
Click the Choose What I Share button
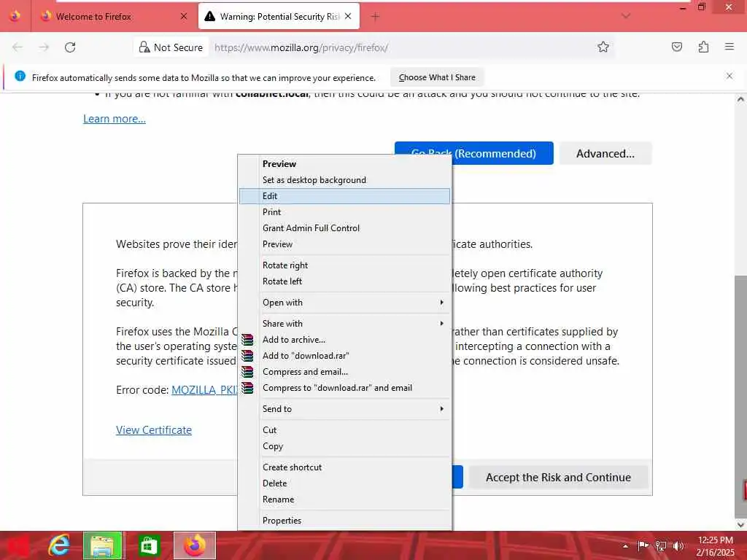point(437,77)
